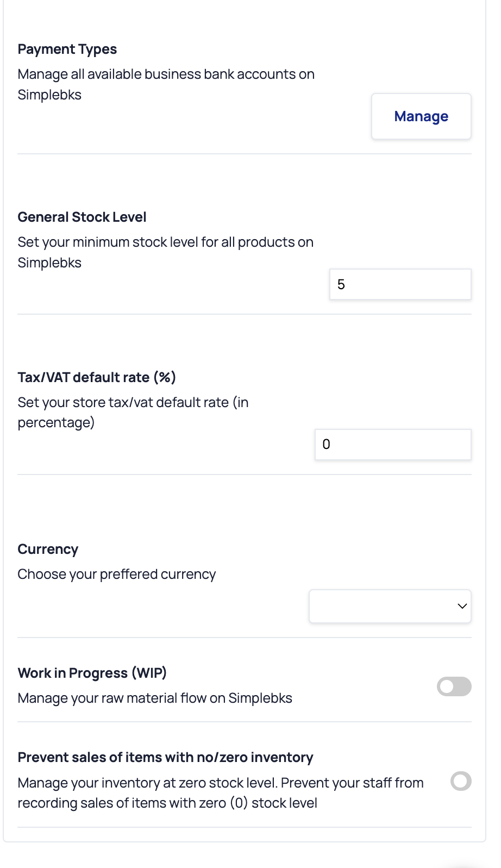Click the Tax/VAT default rate heading
This screenshot has height=868, width=501.
pyautogui.click(x=96, y=377)
